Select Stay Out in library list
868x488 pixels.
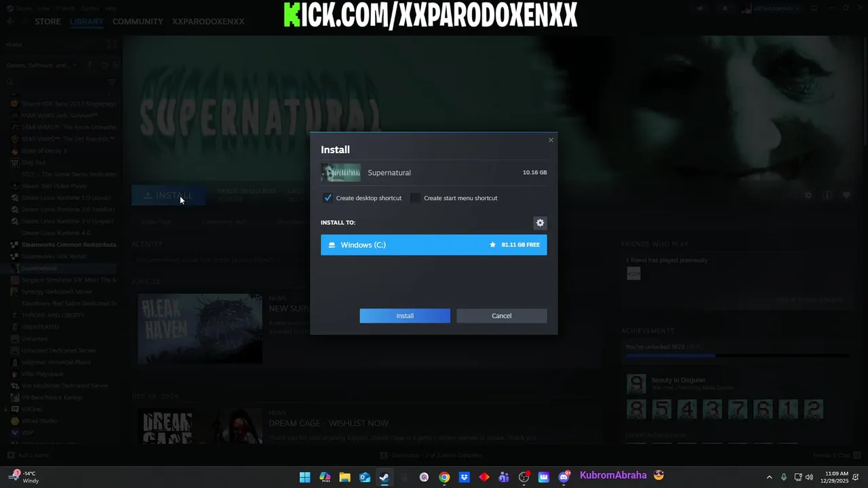(33, 163)
